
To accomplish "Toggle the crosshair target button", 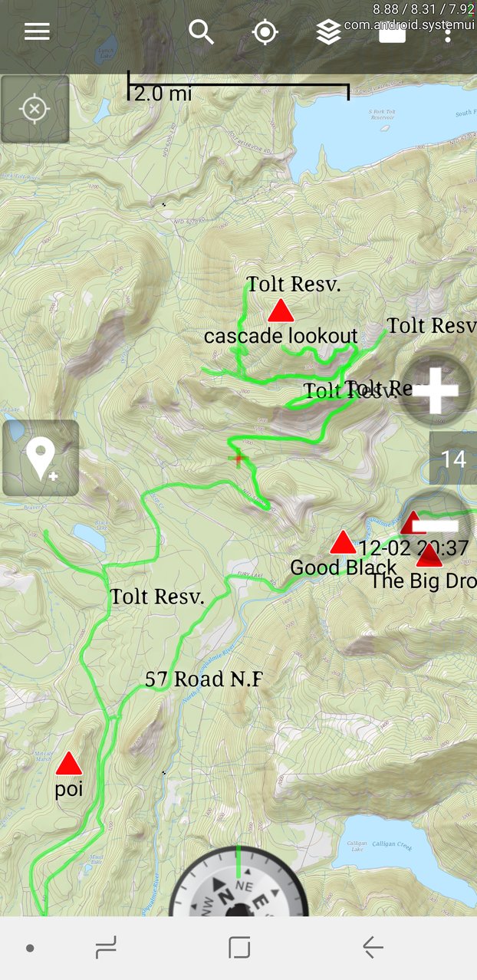I will click(35, 109).
